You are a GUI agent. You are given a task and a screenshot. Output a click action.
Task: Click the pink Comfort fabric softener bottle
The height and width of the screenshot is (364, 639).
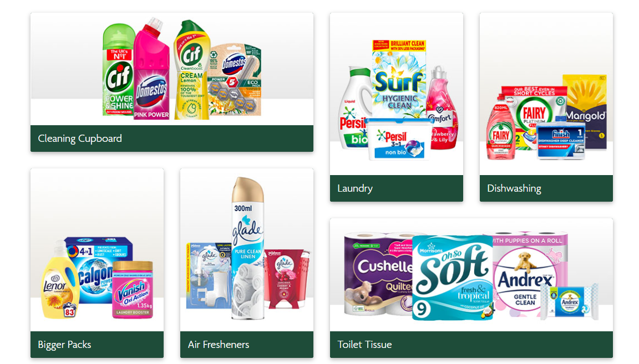[x=442, y=107]
